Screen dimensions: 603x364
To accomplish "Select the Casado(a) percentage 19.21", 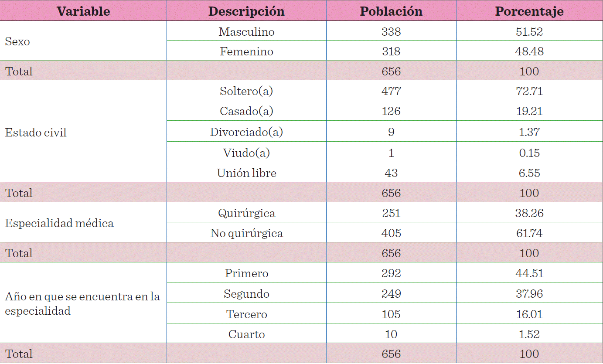I will coord(529,111).
